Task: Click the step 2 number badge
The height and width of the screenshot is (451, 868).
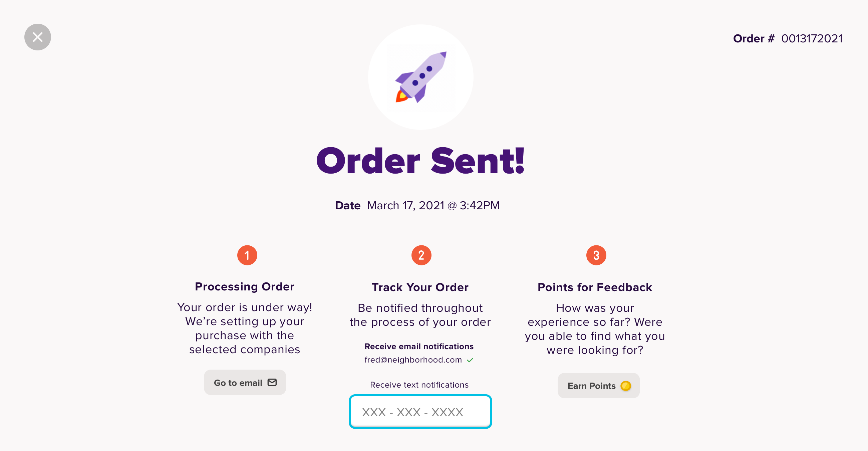Action: coord(421,255)
